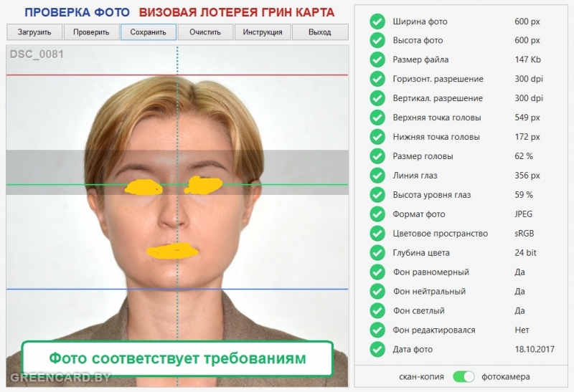Click the green check beside Фон светлый
The image size is (574, 392).
[x=377, y=311]
